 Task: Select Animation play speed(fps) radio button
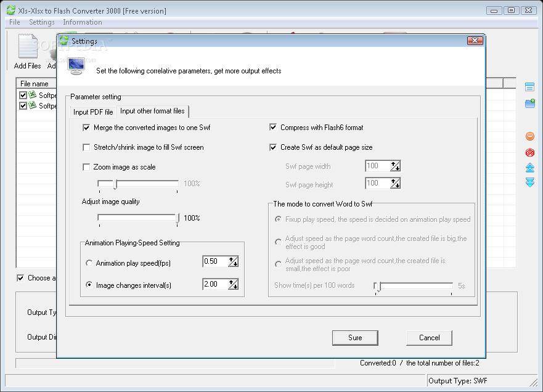click(x=89, y=263)
